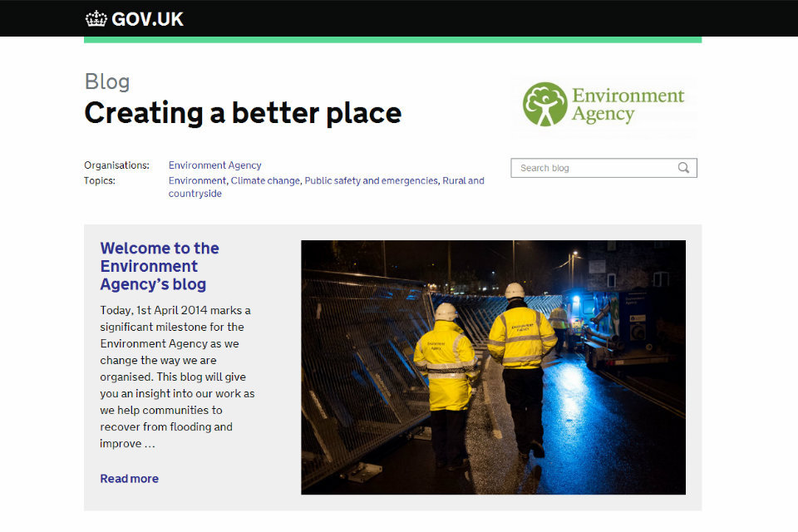Click the flood barrier night photo
798x532 pixels.
(x=493, y=367)
